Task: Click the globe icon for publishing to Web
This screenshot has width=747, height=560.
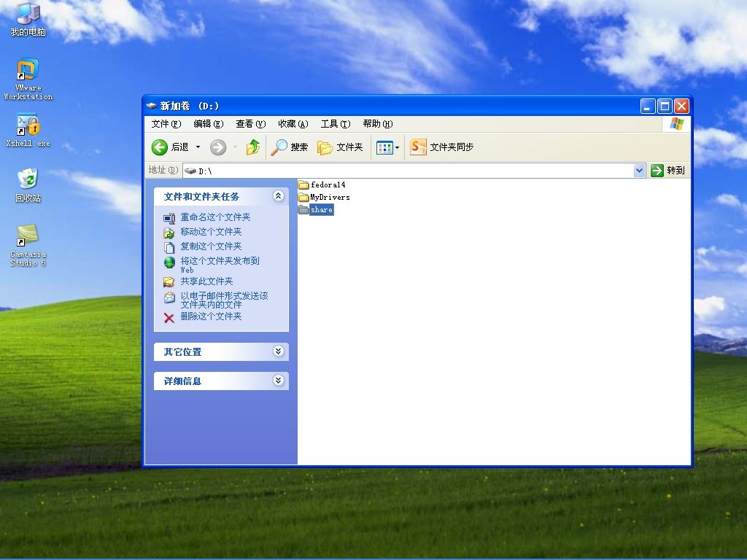Action: pos(169,262)
